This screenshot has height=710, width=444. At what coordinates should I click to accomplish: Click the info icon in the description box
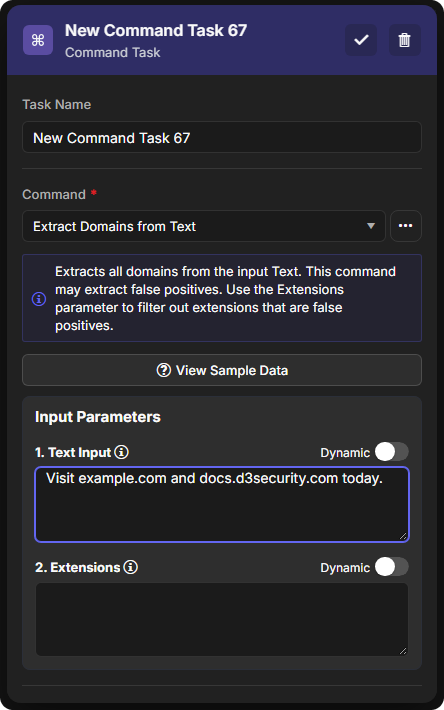[39, 298]
